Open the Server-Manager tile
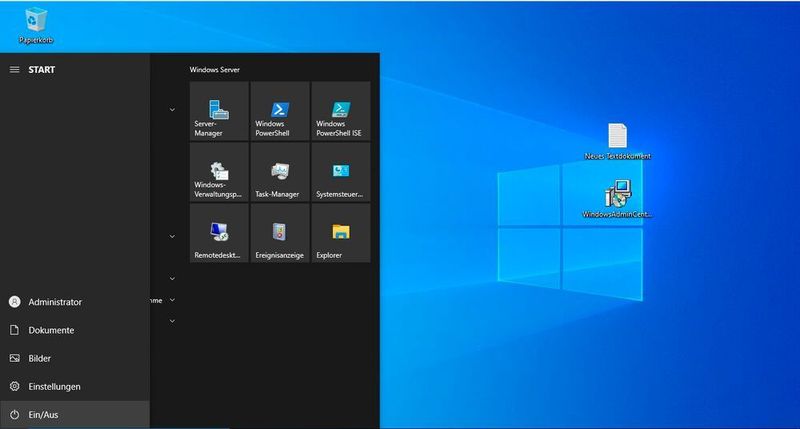 pos(219,111)
